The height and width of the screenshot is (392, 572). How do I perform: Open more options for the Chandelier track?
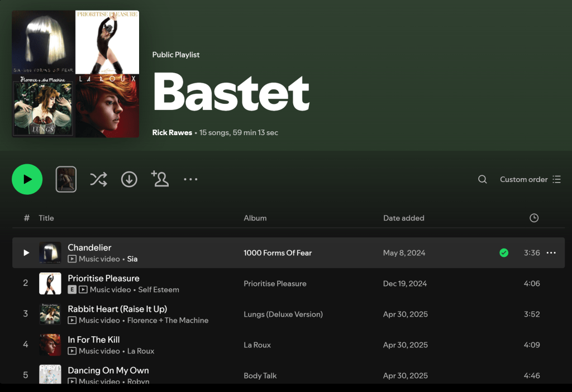(x=551, y=253)
